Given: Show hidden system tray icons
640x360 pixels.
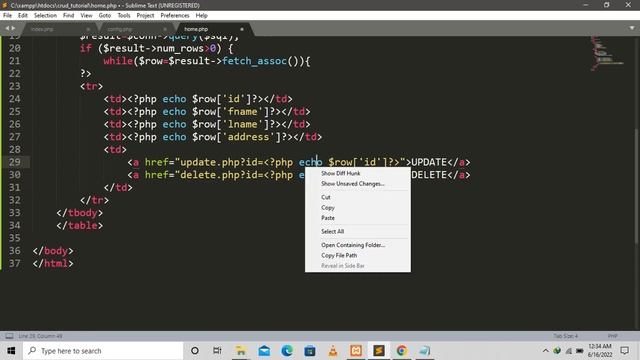Looking at the screenshot, I should [x=546, y=351].
